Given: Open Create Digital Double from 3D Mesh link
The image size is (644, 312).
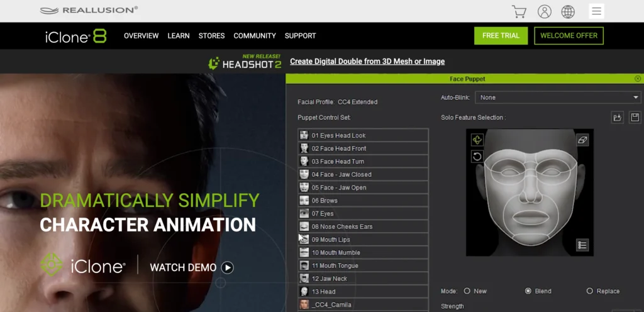Looking at the screenshot, I should pyautogui.click(x=367, y=62).
